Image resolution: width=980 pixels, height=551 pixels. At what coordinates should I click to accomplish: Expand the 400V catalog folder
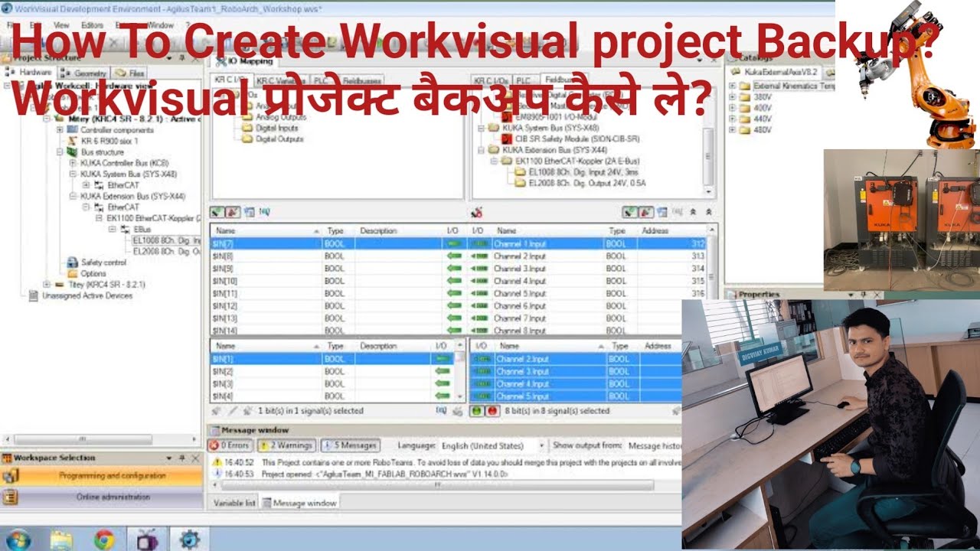point(733,108)
